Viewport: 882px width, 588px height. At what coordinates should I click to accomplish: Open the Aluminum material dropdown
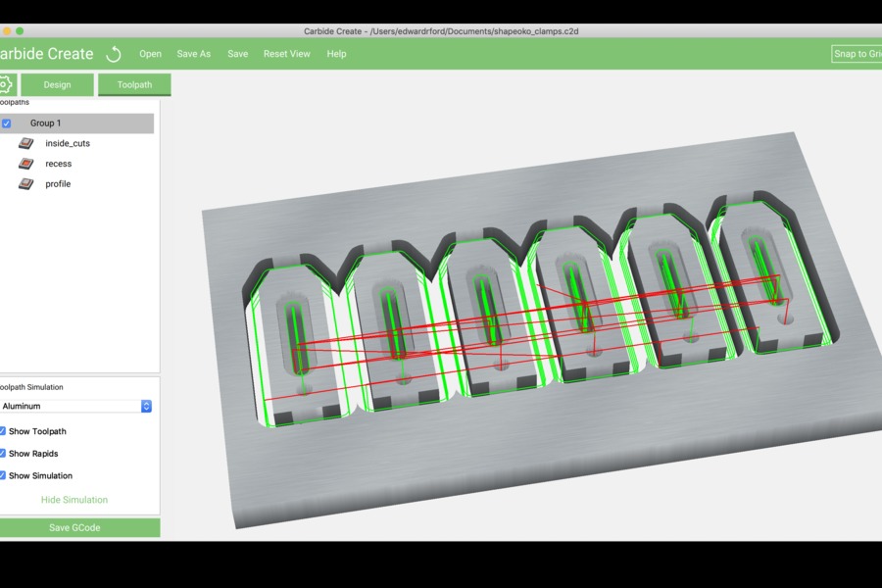point(75,406)
